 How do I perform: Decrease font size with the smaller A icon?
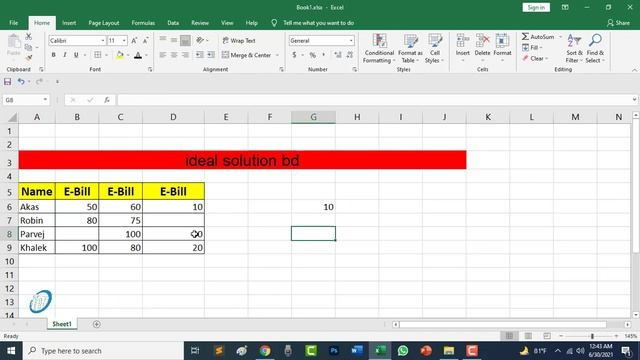145,40
